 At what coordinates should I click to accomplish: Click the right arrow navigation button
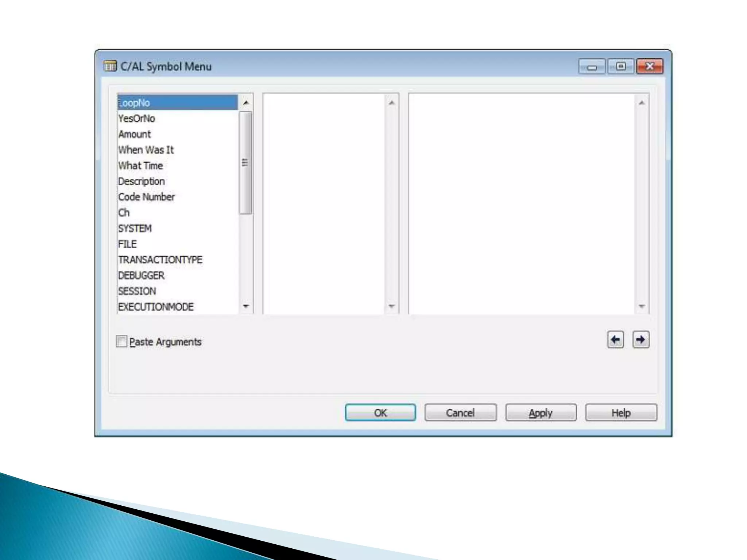[641, 340]
